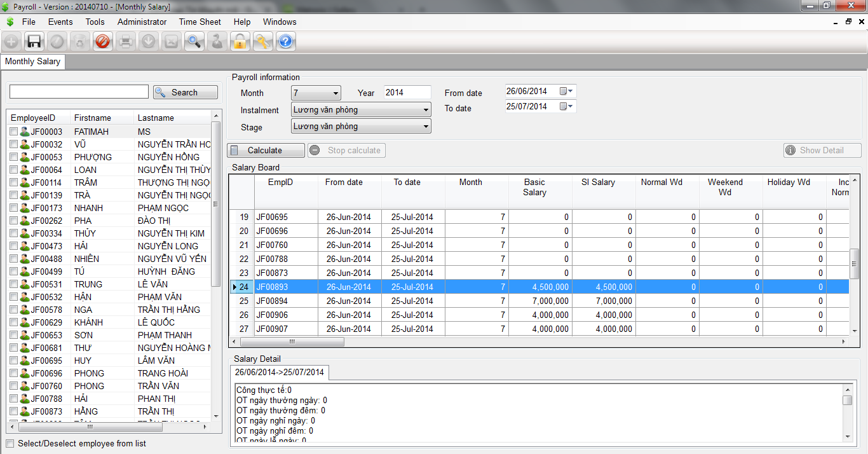This screenshot has width=868, height=454.
Task: Open the Instalment combo box
Action: [425, 110]
